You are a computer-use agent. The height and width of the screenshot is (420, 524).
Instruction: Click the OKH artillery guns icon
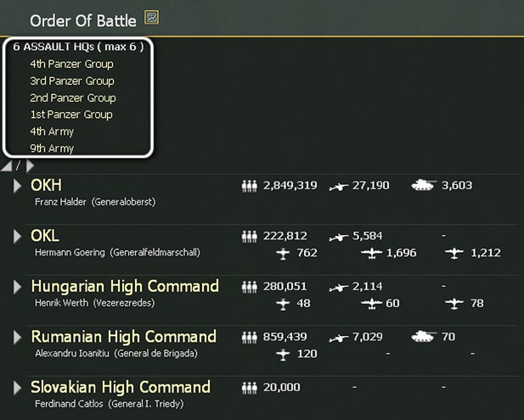340,186
